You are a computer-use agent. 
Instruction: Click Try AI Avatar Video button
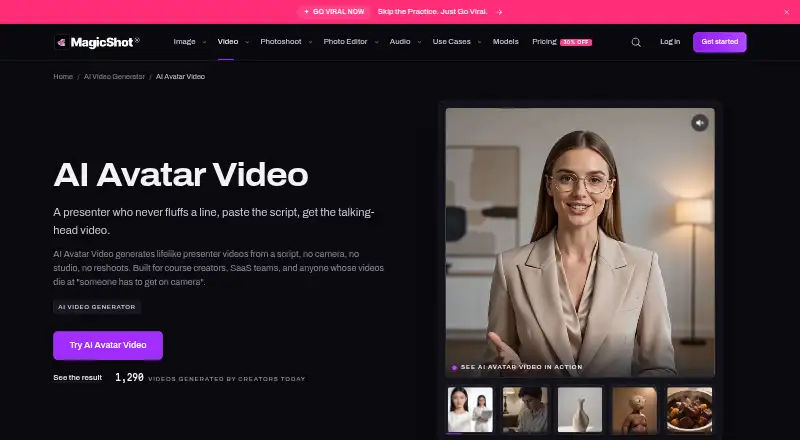coord(108,345)
